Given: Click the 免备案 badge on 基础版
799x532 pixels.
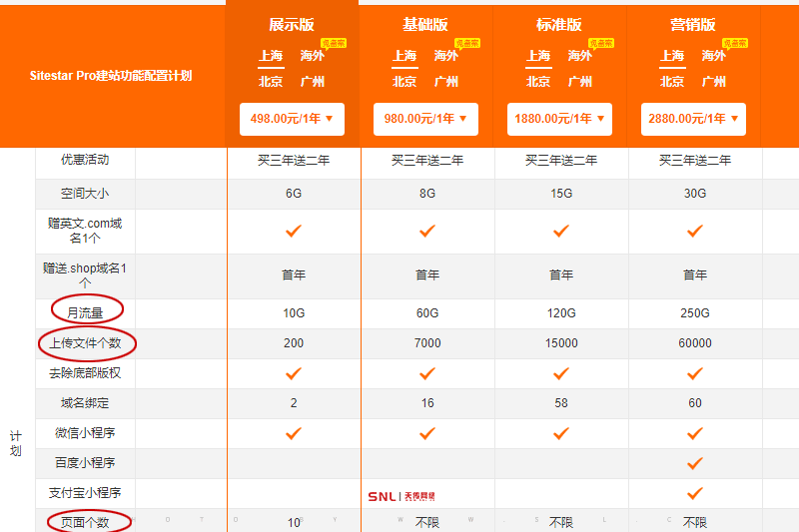Looking at the screenshot, I should tap(467, 43).
